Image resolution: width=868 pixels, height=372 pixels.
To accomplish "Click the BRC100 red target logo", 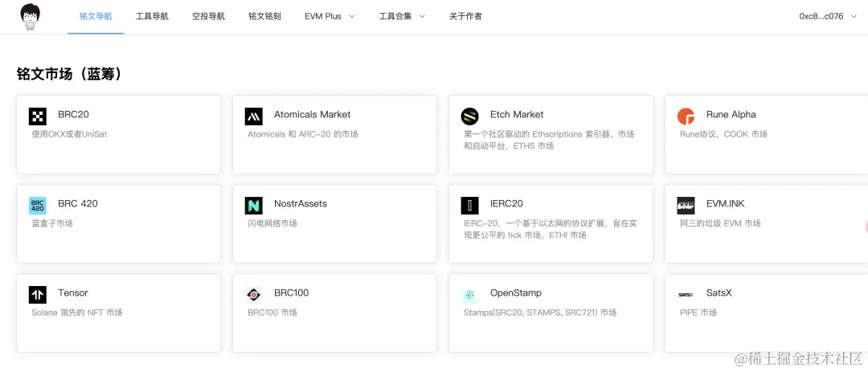I will (x=253, y=295).
